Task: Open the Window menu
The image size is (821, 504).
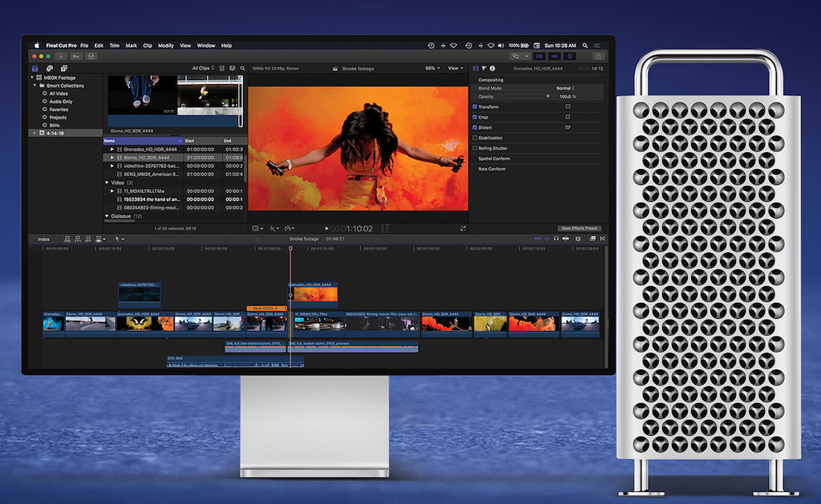Action: tap(206, 46)
